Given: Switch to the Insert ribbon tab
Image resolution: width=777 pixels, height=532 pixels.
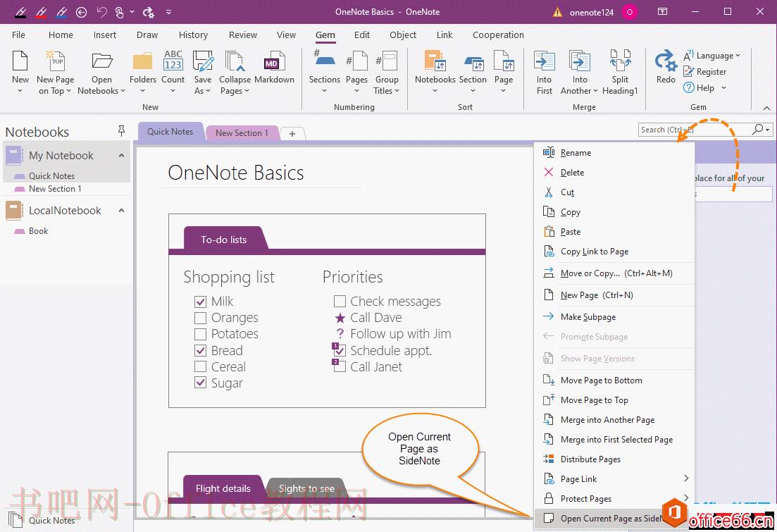Looking at the screenshot, I should [104, 35].
